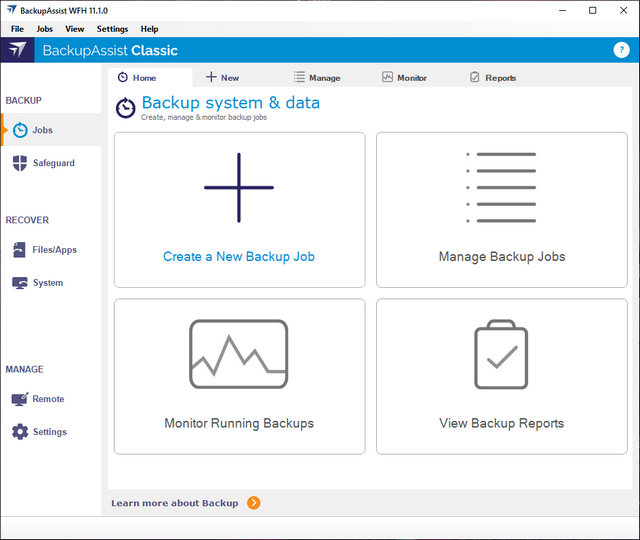This screenshot has height=540, width=640.
Task: Open the Manage Backup Jobs tile
Action: tap(501, 210)
